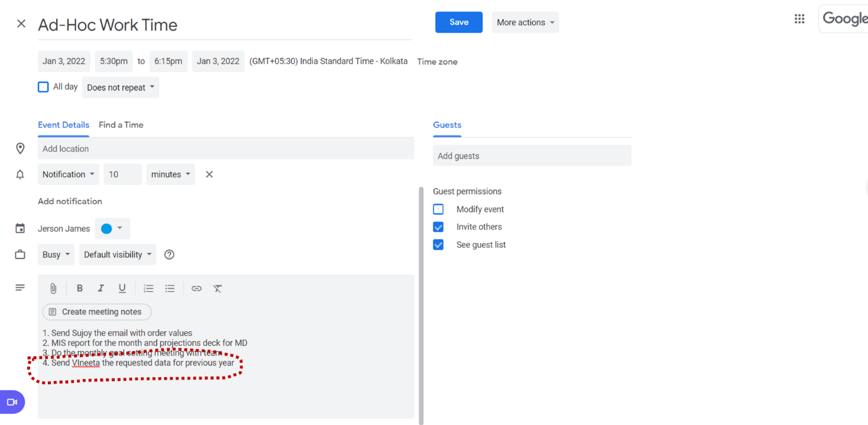Open the event color picker
The width and height of the screenshot is (868, 425).
[x=112, y=228]
